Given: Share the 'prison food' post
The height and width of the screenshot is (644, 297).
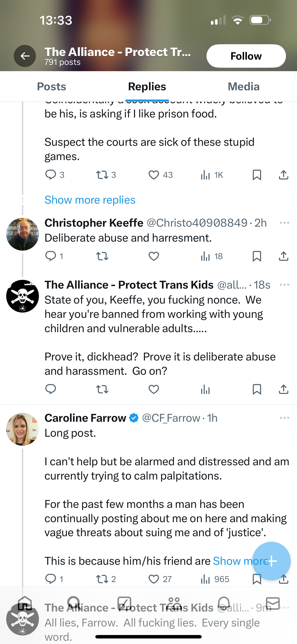Looking at the screenshot, I should 283,175.
